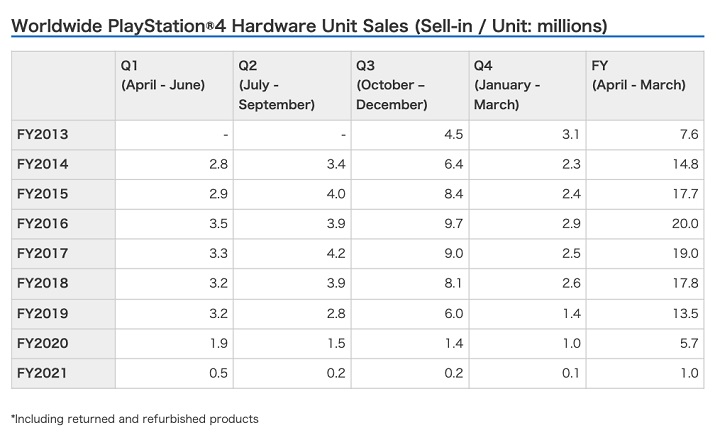Select the FY2020 row label
Viewport: 720px width, 435px height.
pos(43,344)
